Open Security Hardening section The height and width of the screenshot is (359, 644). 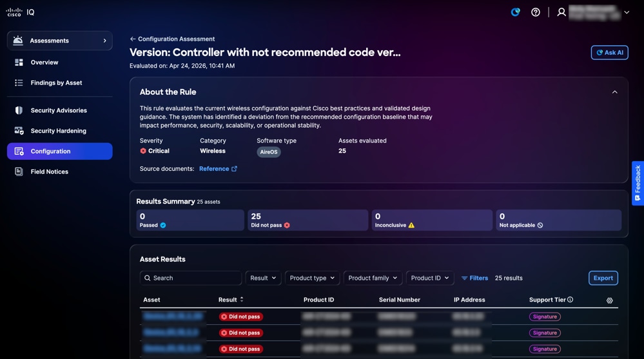point(58,131)
